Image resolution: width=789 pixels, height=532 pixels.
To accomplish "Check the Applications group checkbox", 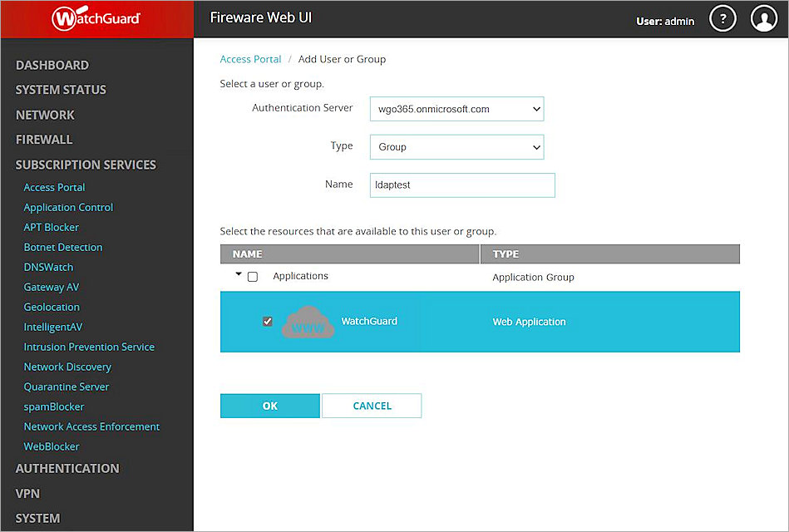I will 254,276.
